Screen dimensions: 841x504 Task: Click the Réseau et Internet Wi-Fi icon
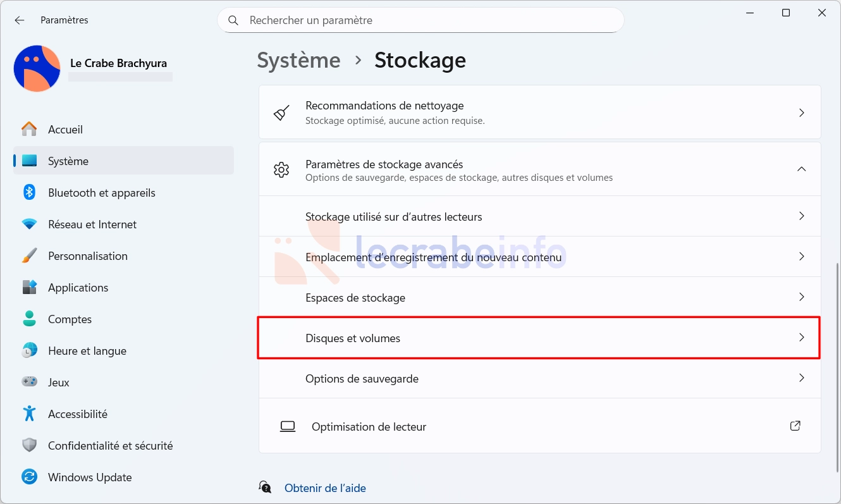pos(29,224)
